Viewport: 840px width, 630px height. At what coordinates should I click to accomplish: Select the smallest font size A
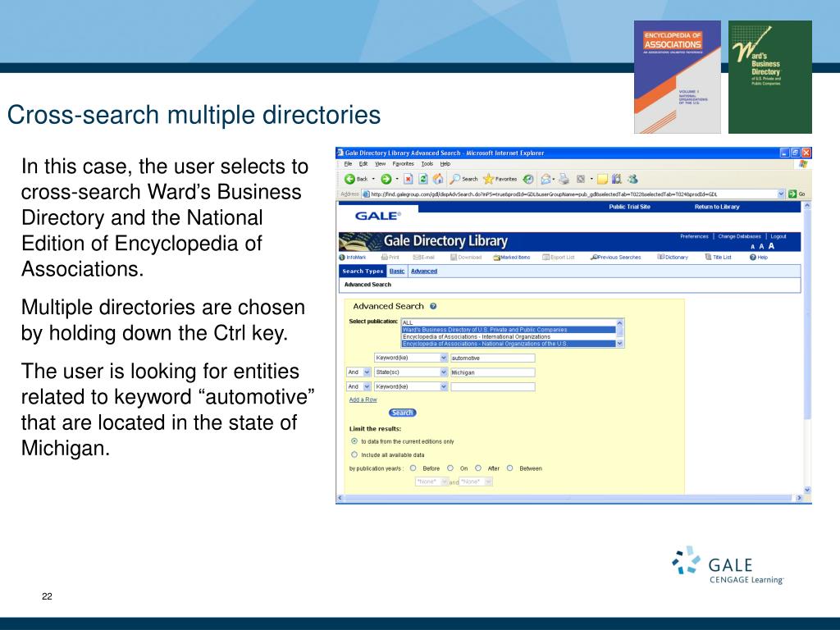(753, 247)
